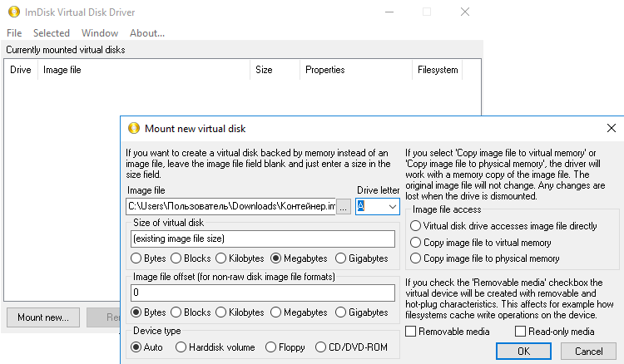This screenshot has width=624, height=364.
Task: Select Megabytes for virtual disk size
Action: coord(299,258)
